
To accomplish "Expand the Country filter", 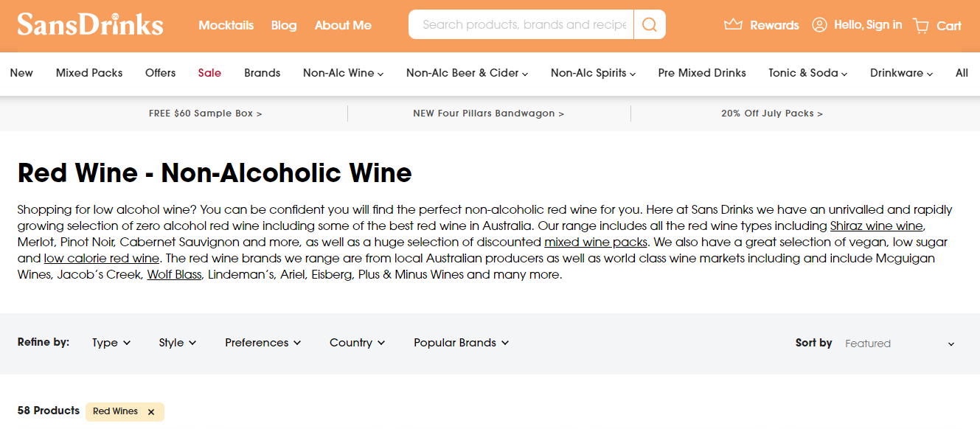I will click(357, 343).
